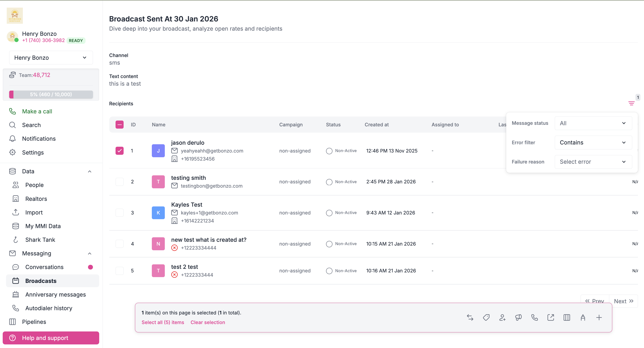The width and height of the screenshot is (644, 348).
Task: Open Import page
Action: (34, 212)
